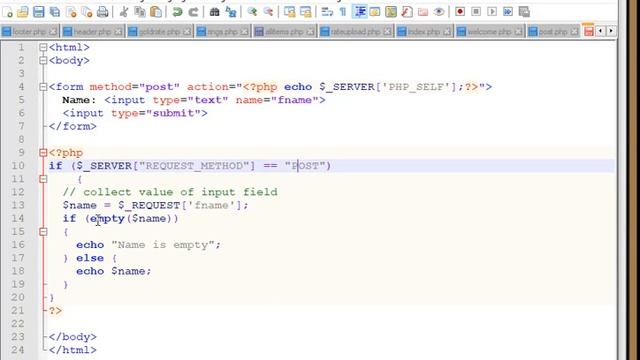Close the footer.php tab
Screen dimensions: 640x360
(x=53, y=31)
